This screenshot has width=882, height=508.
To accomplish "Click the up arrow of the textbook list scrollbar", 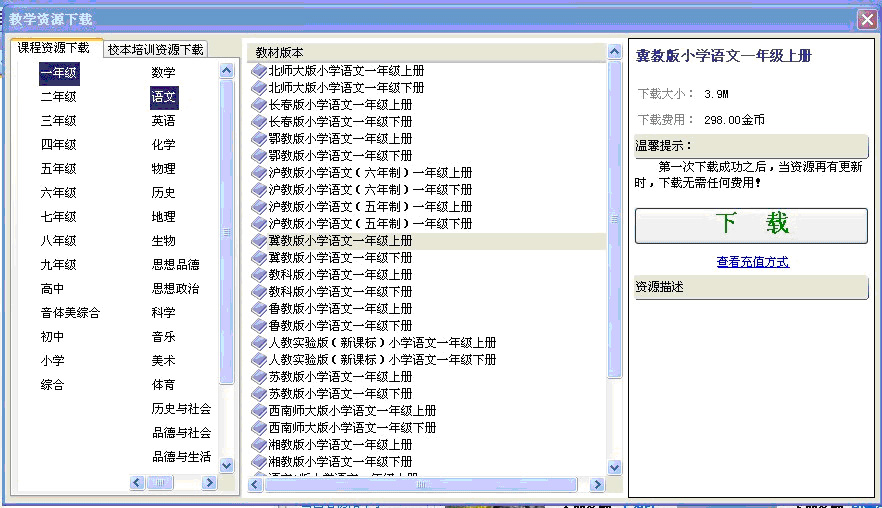I will 615,52.
